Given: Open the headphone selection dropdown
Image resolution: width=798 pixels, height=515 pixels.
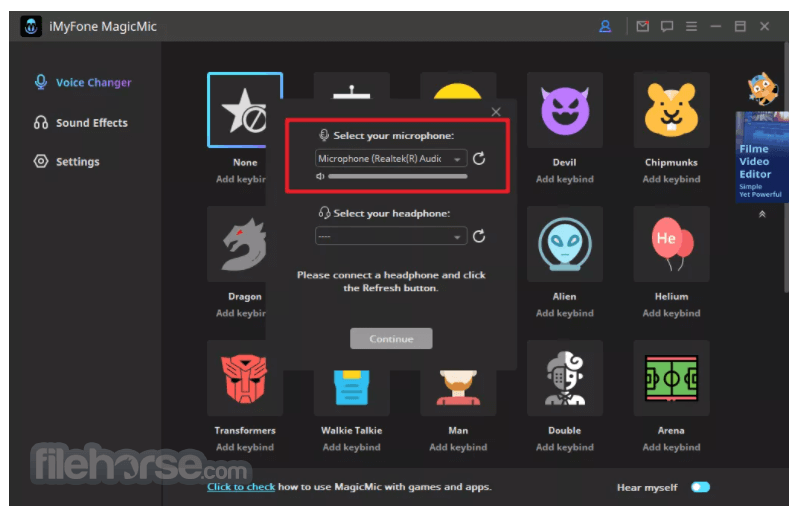Looking at the screenshot, I should (391, 236).
